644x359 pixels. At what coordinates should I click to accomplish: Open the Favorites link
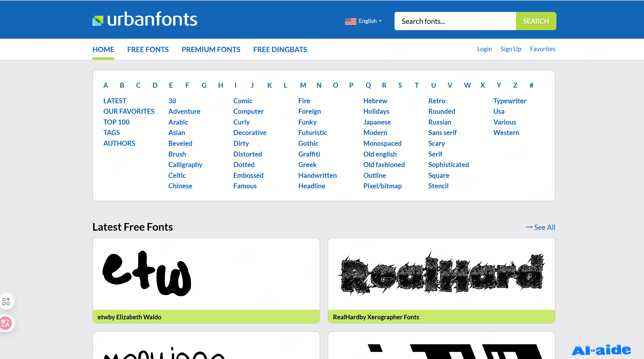pyautogui.click(x=543, y=49)
